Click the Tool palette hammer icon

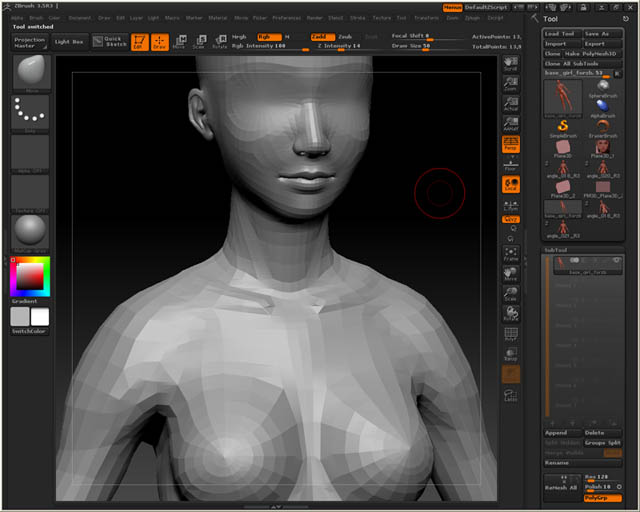click(535, 18)
